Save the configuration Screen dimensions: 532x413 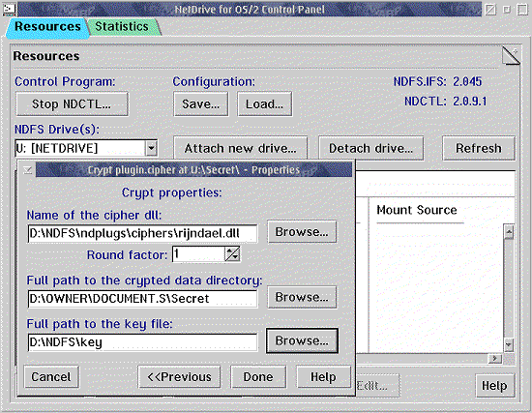200,103
